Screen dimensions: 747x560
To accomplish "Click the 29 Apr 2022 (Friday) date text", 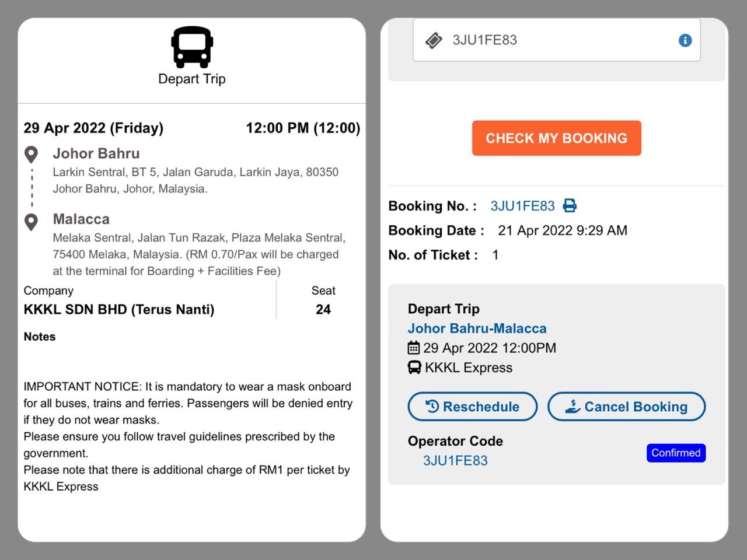I will [x=93, y=128].
